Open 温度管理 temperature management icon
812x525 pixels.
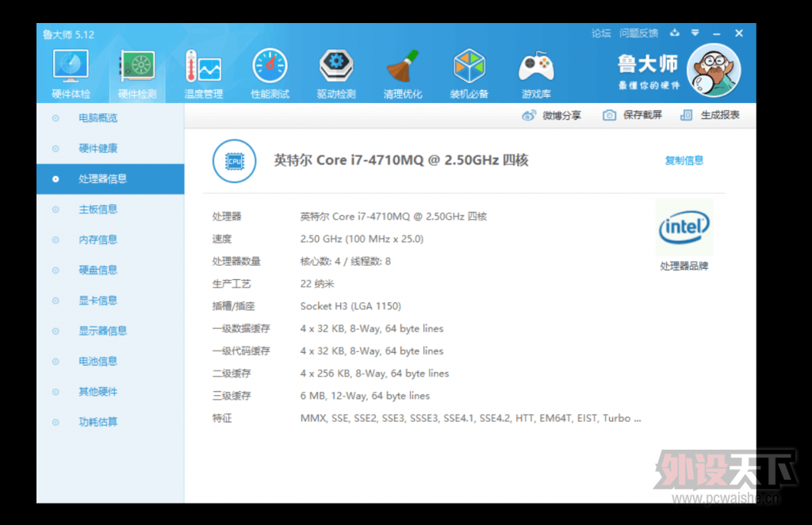coord(204,74)
